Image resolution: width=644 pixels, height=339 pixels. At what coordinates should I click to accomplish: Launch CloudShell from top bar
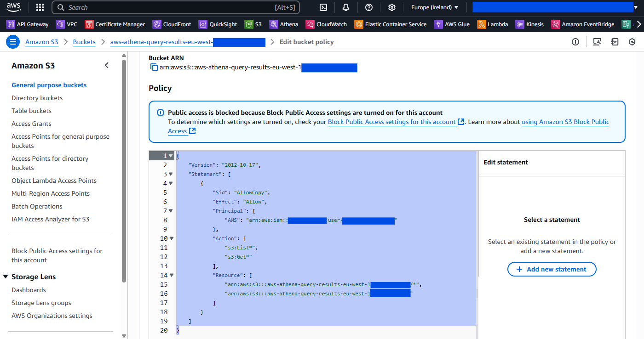(323, 7)
